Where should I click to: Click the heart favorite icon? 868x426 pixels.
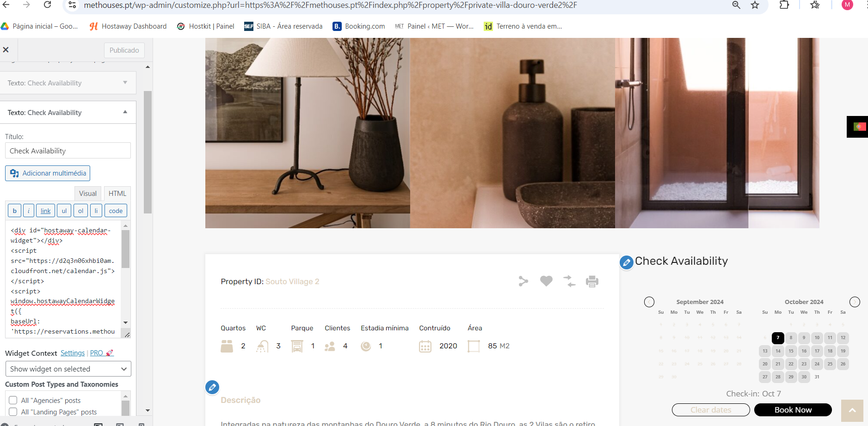546,281
